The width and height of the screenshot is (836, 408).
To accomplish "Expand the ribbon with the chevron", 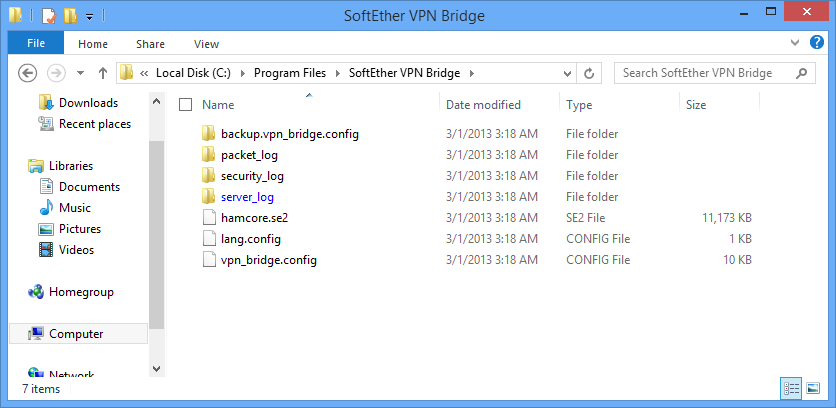I will coord(795,43).
